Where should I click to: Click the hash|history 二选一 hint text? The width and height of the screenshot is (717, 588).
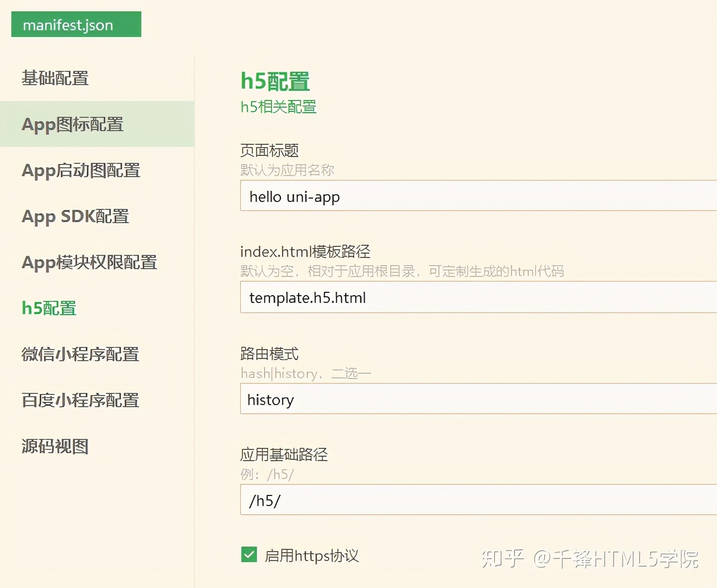tap(305, 373)
